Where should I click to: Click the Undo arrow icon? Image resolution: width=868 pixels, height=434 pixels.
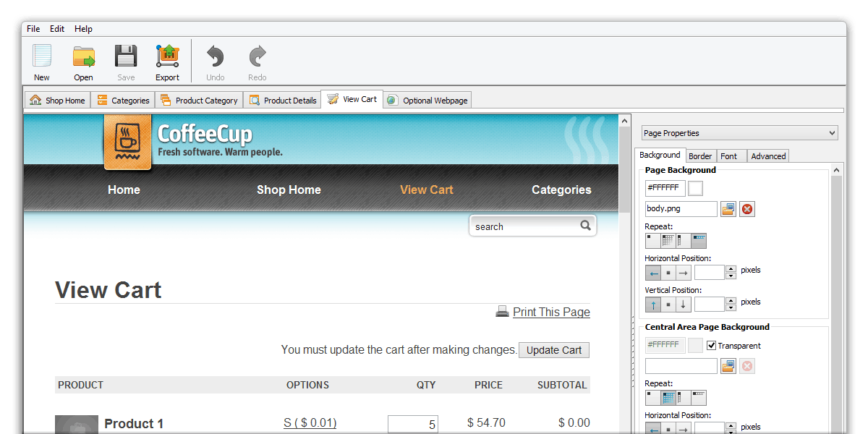pyautogui.click(x=216, y=56)
